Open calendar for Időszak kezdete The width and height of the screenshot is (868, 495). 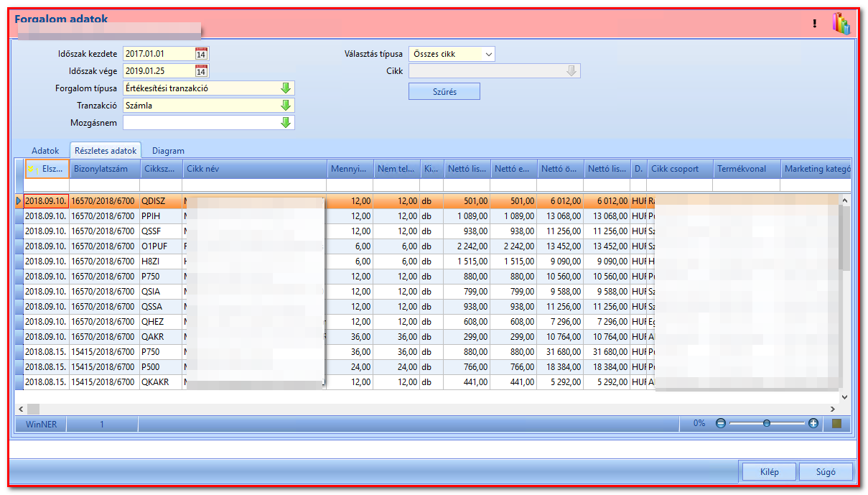pyautogui.click(x=201, y=54)
